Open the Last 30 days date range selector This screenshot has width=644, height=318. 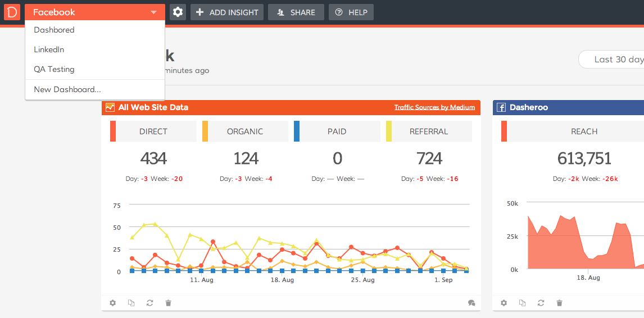click(x=611, y=60)
